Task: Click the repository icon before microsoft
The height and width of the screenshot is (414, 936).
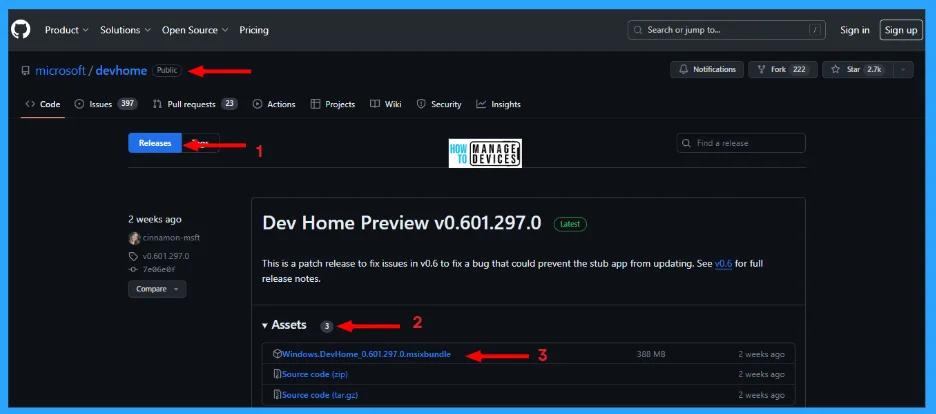Action: click(25, 70)
